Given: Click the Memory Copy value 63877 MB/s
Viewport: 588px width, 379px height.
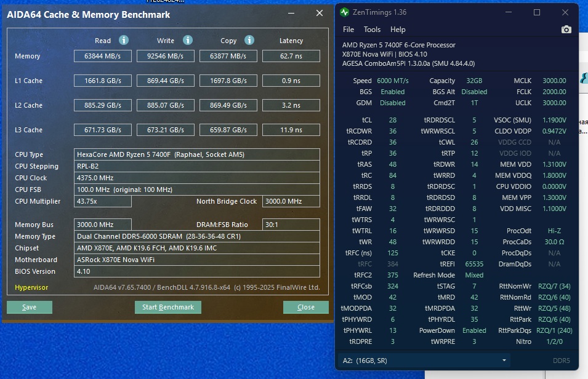Looking at the screenshot, I should (x=228, y=56).
